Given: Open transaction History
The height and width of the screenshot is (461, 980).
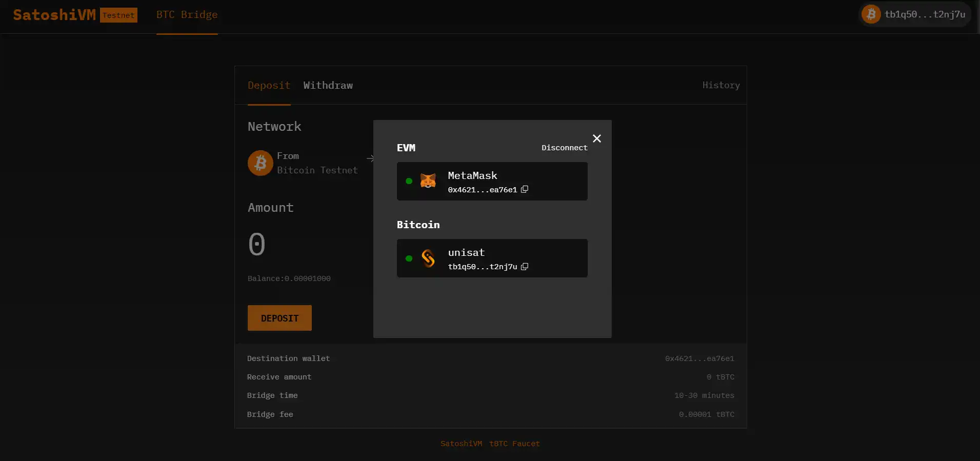Looking at the screenshot, I should (721, 85).
